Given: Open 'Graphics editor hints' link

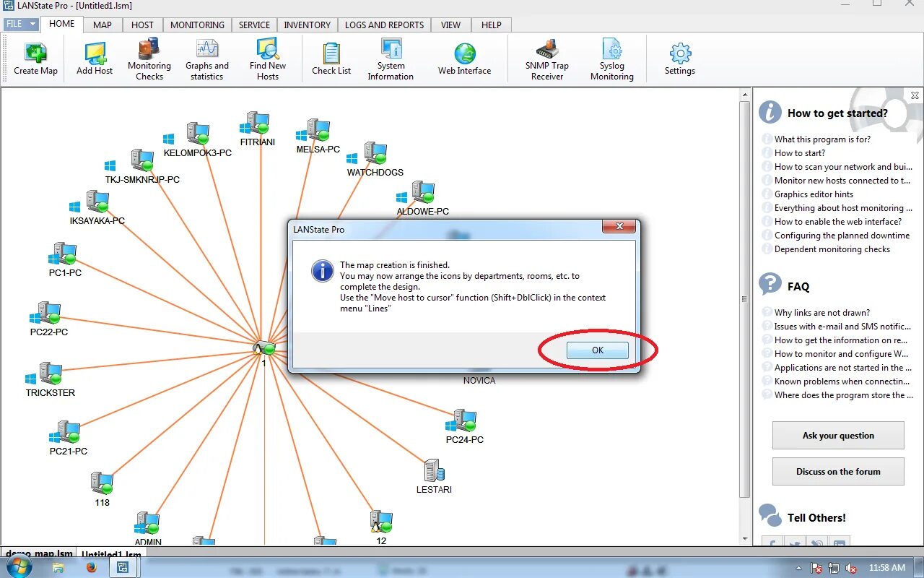Looking at the screenshot, I should click(814, 194).
